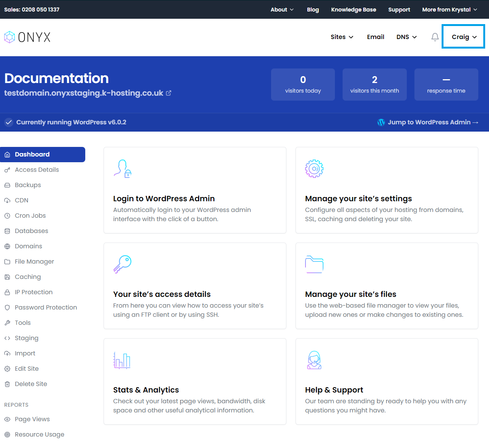Click the Staging code brackets icon

7,338
